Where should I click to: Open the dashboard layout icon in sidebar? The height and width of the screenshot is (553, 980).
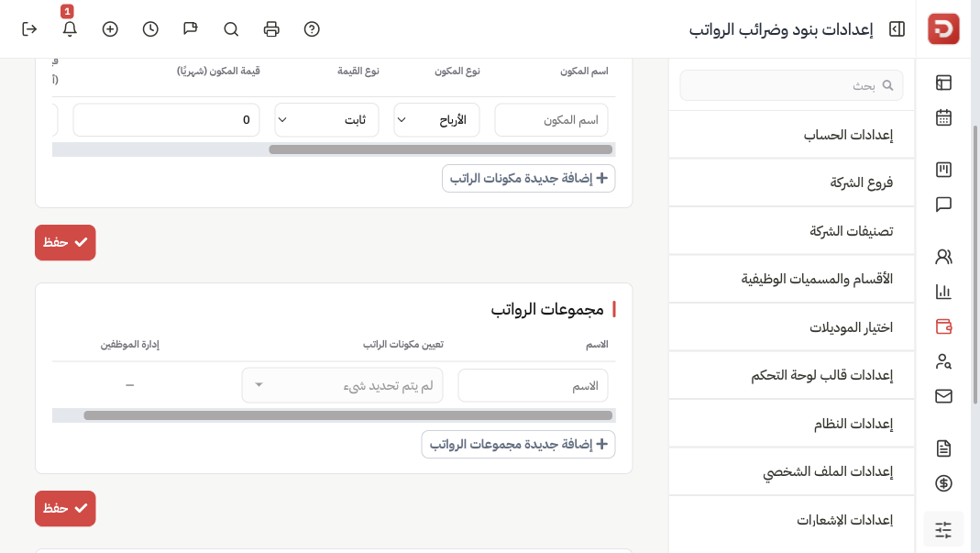[943, 83]
